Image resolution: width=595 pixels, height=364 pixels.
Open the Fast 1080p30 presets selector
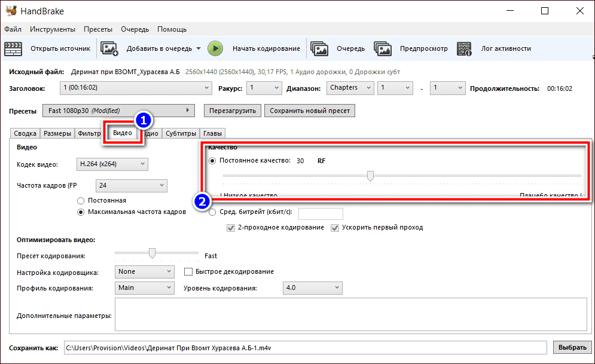point(118,111)
